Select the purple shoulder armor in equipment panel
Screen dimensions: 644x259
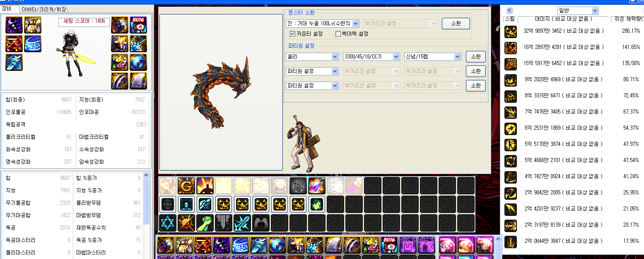(x=14, y=25)
